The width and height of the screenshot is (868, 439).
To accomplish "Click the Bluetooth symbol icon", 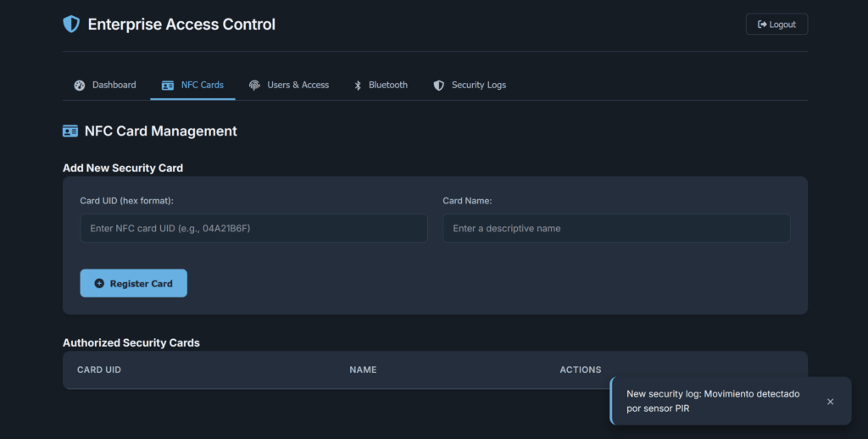I will [x=358, y=86].
